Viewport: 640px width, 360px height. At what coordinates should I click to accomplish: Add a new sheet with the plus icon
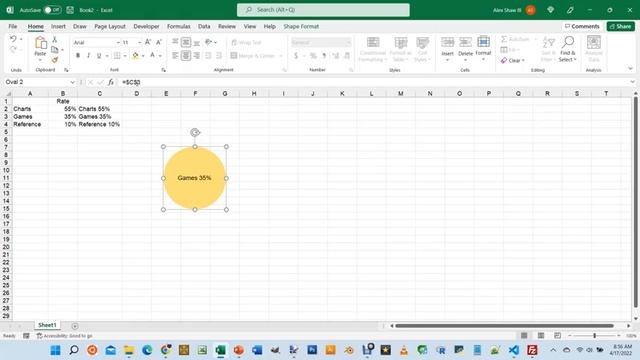click(75, 326)
